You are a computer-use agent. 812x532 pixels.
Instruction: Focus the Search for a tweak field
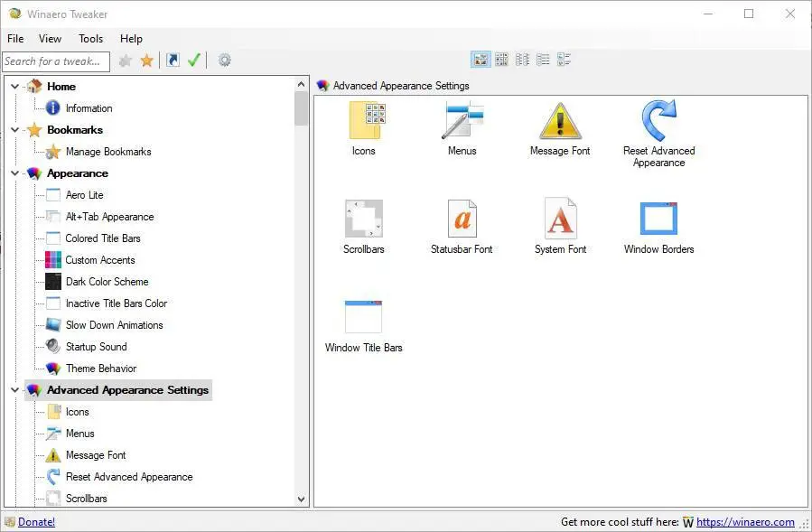[56, 61]
